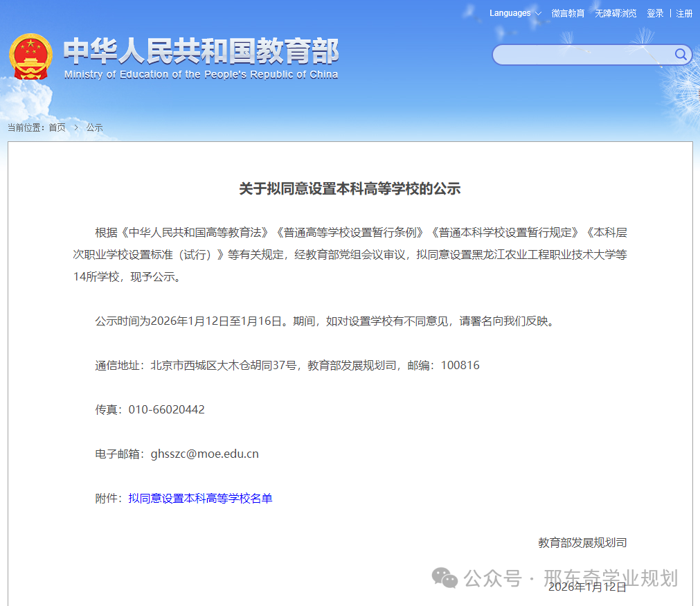Open attachment 拟同意设置本科高等学校名单

(x=200, y=498)
